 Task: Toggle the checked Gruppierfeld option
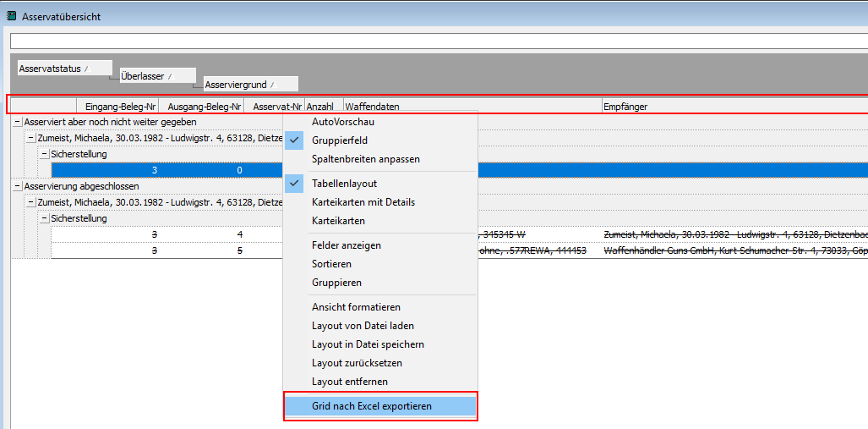pos(340,140)
